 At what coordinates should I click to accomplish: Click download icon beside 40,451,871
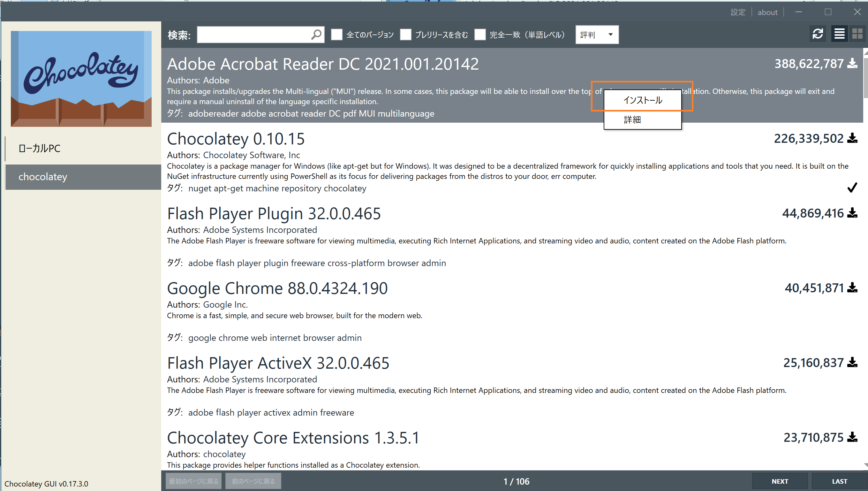pos(852,288)
